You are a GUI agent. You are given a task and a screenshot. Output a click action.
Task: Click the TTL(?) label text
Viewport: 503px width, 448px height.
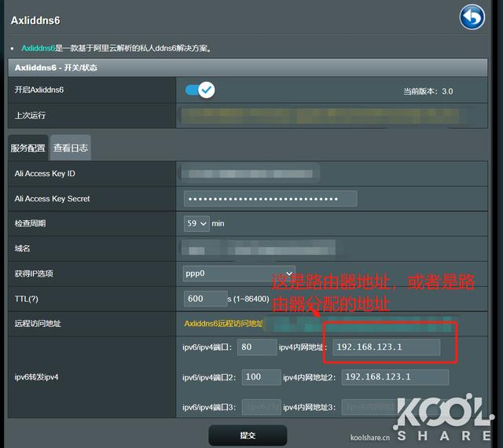[x=26, y=299]
